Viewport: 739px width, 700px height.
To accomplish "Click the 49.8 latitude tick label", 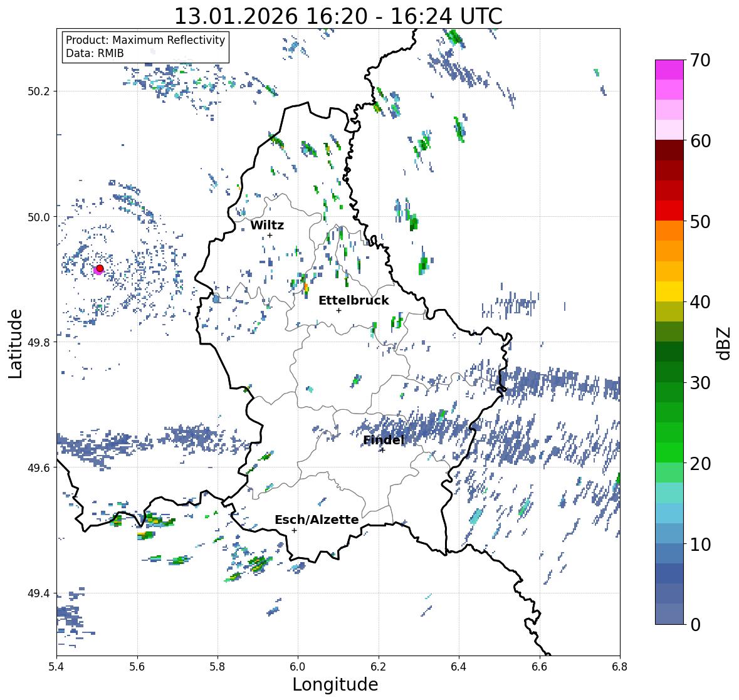I will (39, 342).
